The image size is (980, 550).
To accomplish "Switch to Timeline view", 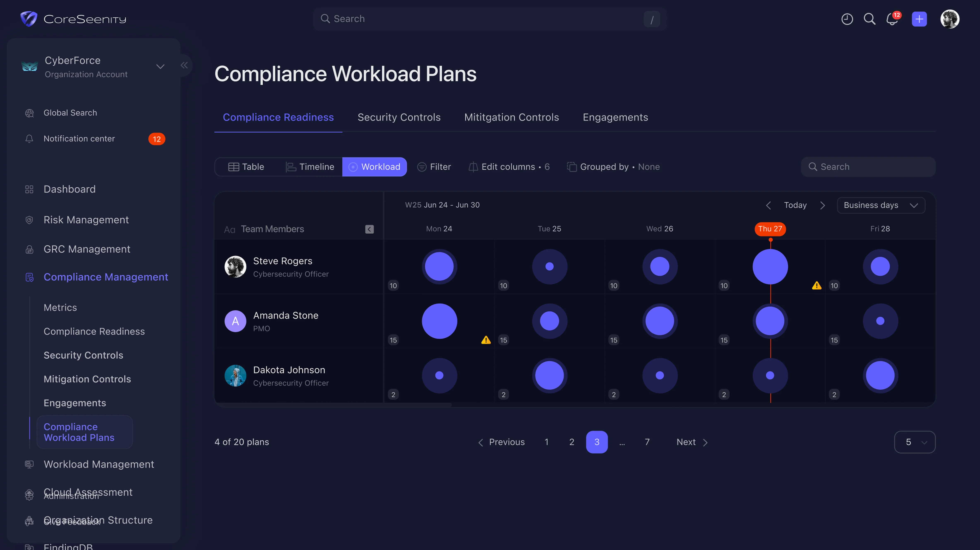I will 310,167.
